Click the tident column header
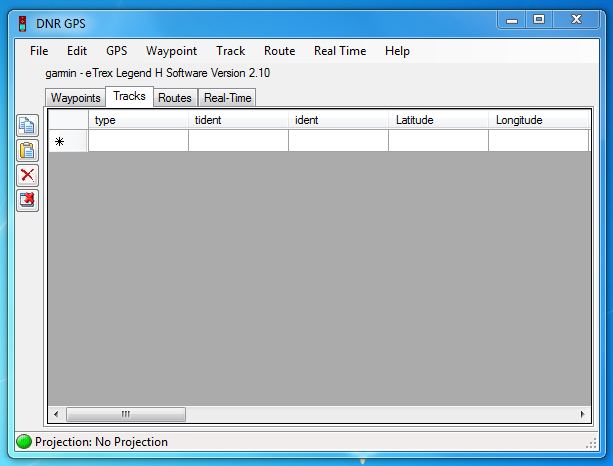The width and height of the screenshot is (613, 466). pyautogui.click(x=238, y=120)
